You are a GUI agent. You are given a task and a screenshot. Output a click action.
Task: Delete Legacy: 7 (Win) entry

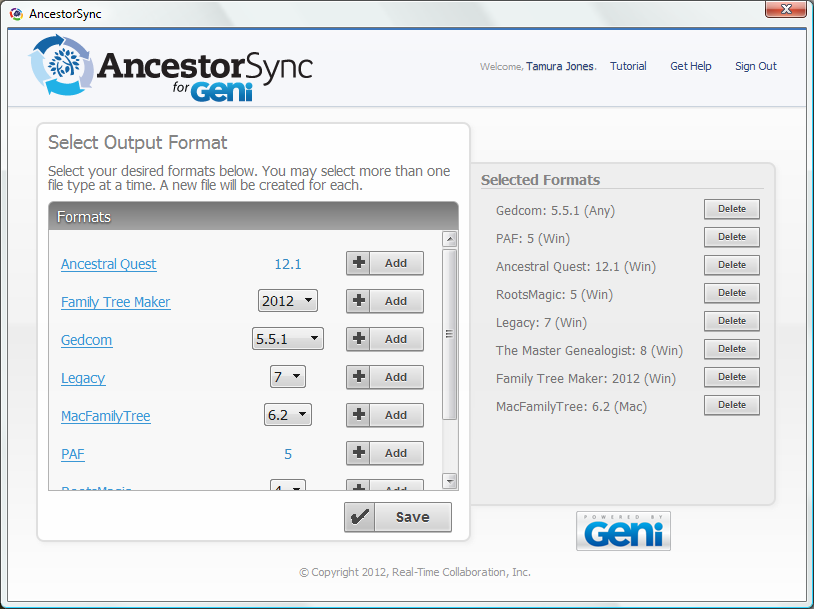point(732,321)
